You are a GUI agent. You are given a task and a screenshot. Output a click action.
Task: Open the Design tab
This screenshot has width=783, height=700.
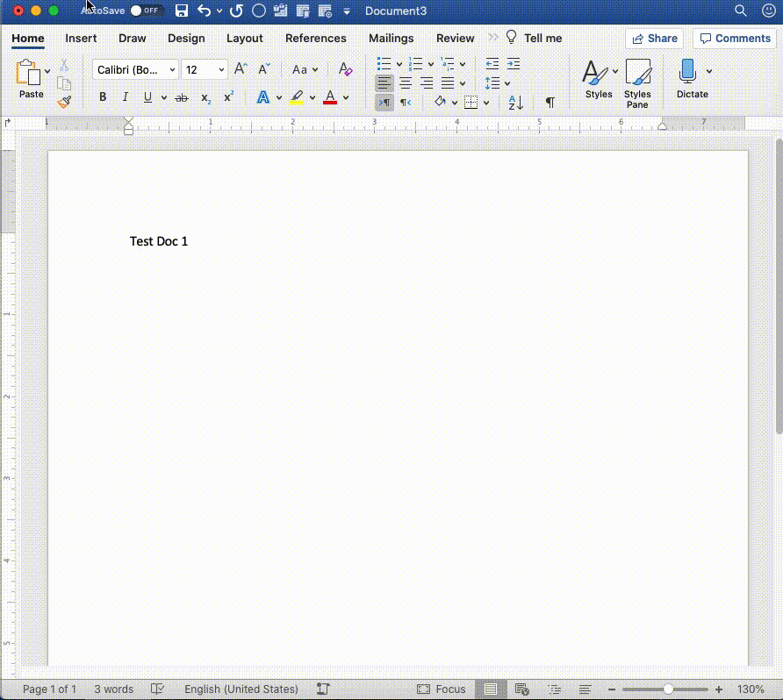186,39
